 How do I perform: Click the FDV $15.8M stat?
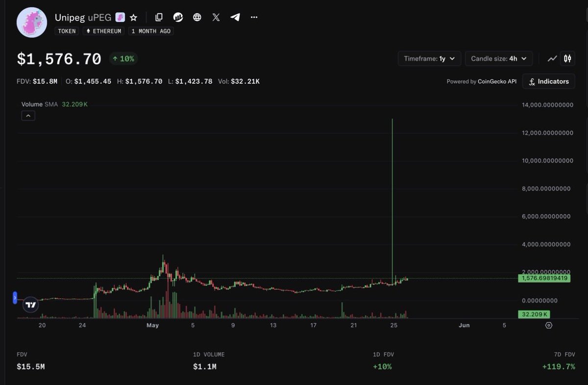[x=37, y=81]
